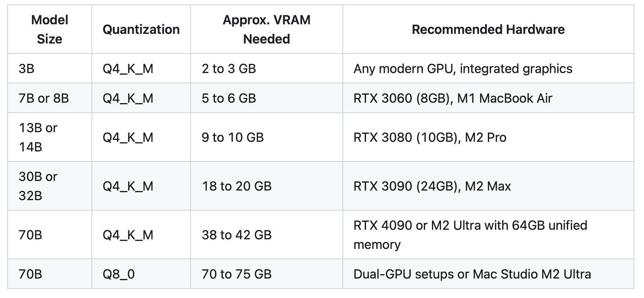
Task: Click the 2 to 3 GB cell
Action: [x=266, y=68]
